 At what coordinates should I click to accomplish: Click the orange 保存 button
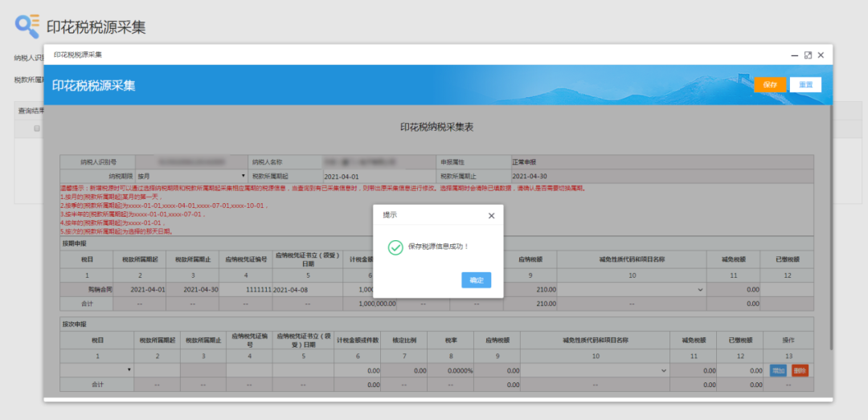pyautogui.click(x=769, y=84)
